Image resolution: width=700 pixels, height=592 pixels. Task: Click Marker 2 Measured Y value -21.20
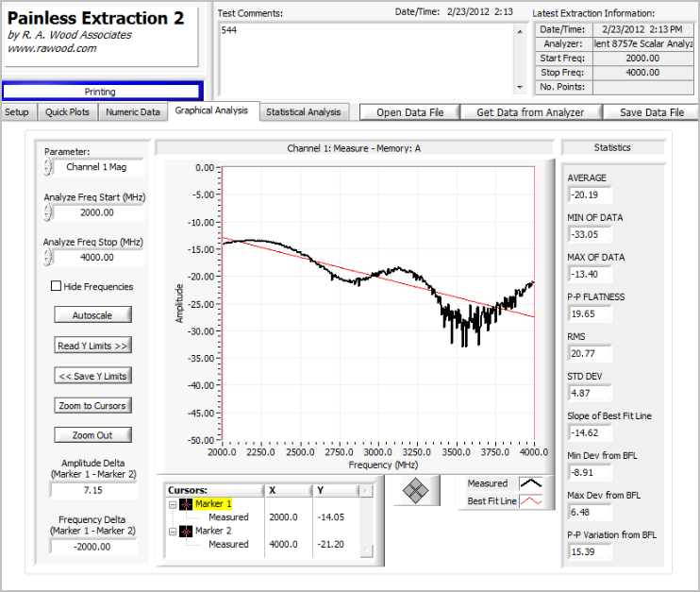click(331, 544)
